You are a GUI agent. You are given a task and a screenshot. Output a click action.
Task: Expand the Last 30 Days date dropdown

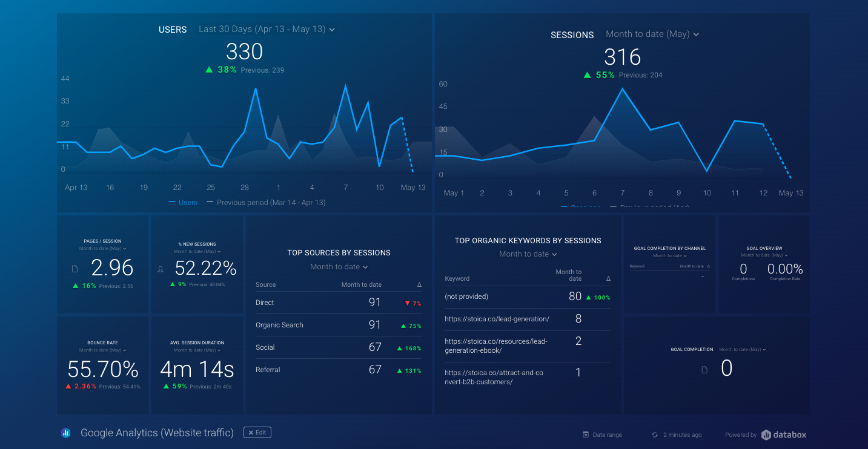pyautogui.click(x=267, y=29)
